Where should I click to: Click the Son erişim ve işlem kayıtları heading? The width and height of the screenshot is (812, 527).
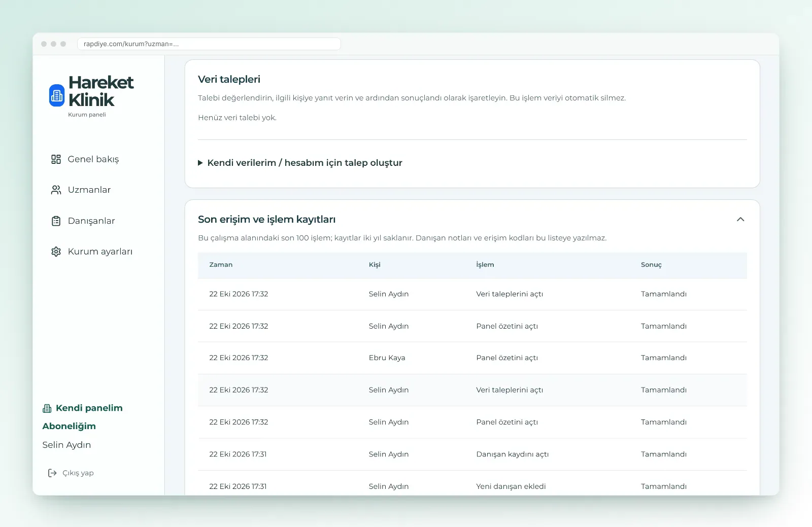266,220
